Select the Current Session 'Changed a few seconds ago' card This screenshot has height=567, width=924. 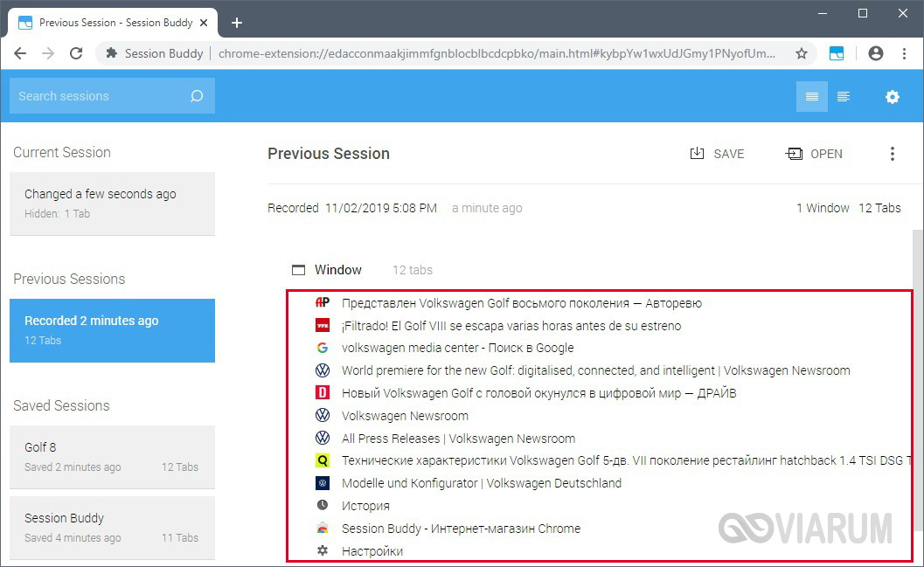[112, 204]
